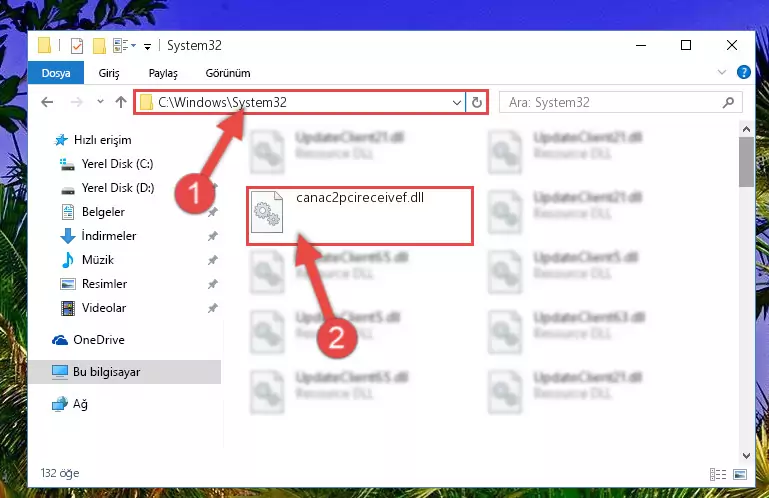
Task: Go back with the left arrow button
Action: coord(47,102)
